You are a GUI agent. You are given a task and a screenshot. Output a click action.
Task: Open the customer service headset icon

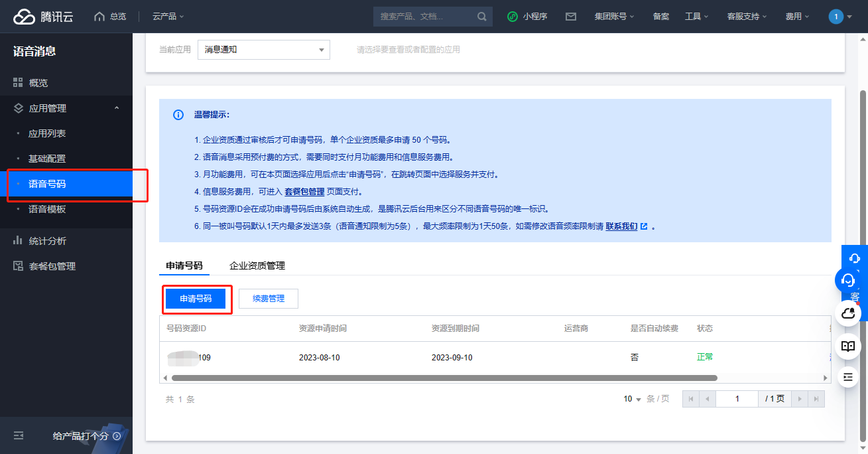click(847, 280)
